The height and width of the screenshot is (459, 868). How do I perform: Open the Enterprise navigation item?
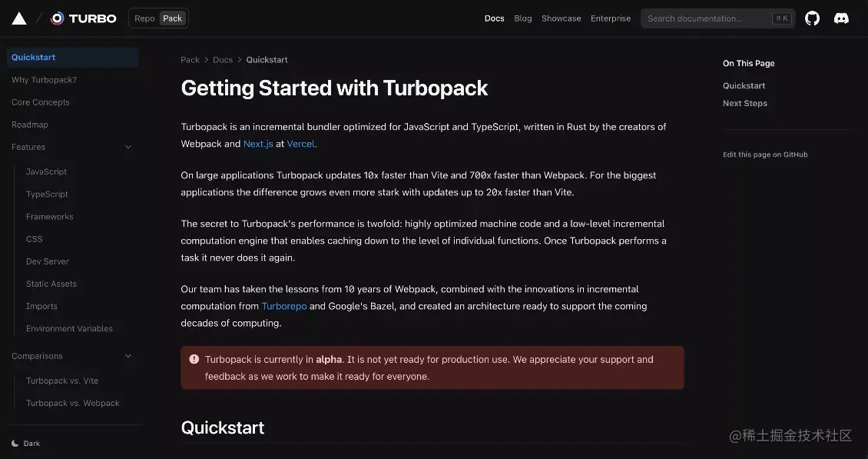tap(611, 18)
